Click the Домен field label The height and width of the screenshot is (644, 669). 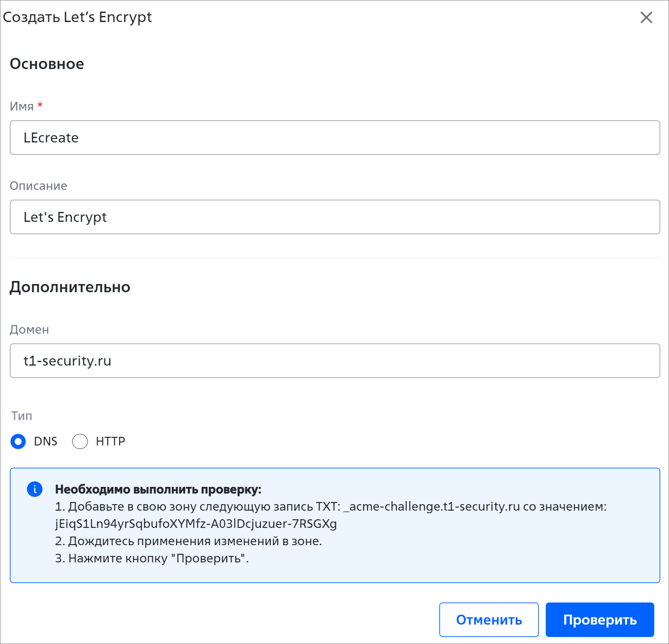[29, 329]
